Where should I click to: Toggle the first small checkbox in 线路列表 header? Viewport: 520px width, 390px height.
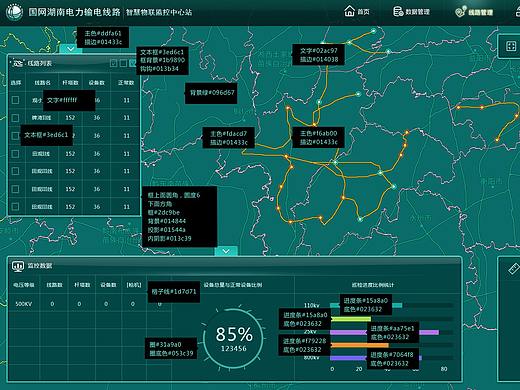[114, 63]
